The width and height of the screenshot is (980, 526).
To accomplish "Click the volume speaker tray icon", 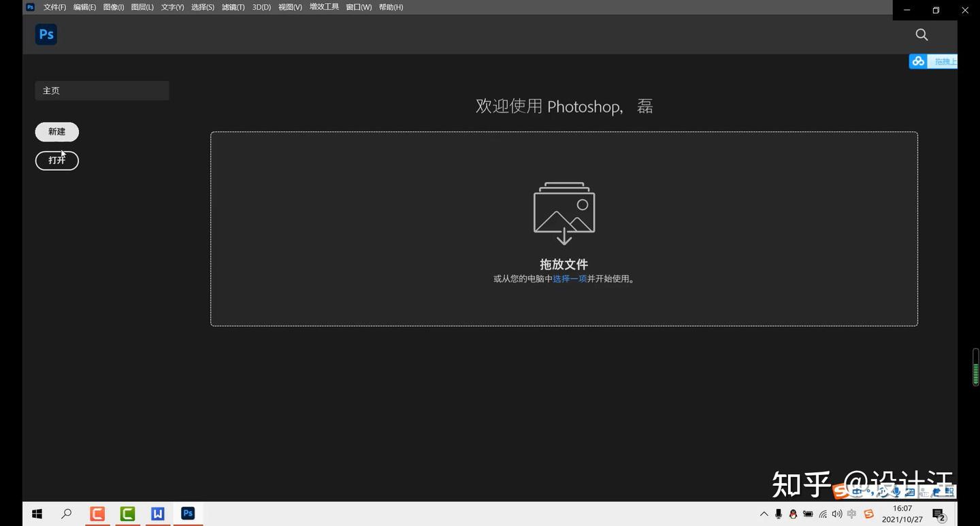I will [x=837, y=514].
